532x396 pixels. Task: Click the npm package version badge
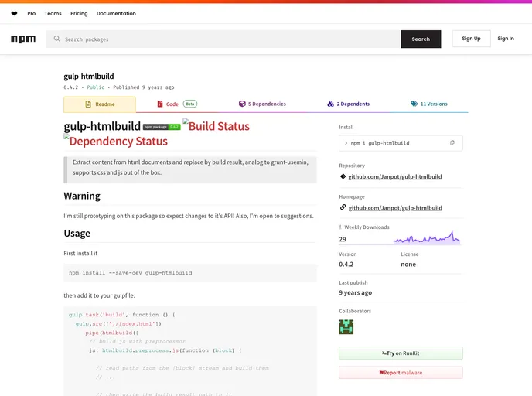(x=162, y=127)
